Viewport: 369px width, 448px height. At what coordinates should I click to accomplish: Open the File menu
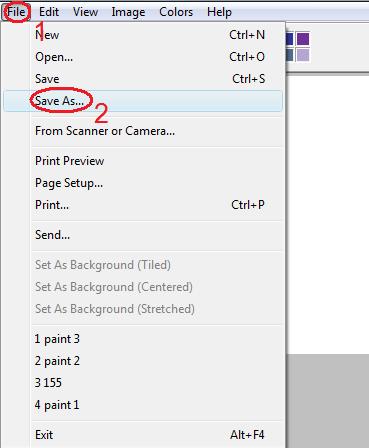[x=16, y=12]
